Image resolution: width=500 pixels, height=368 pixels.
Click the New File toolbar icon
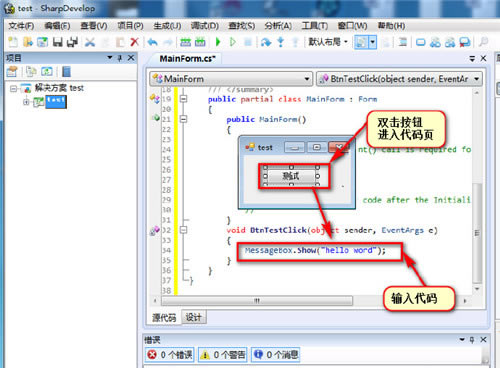tap(13, 42)
